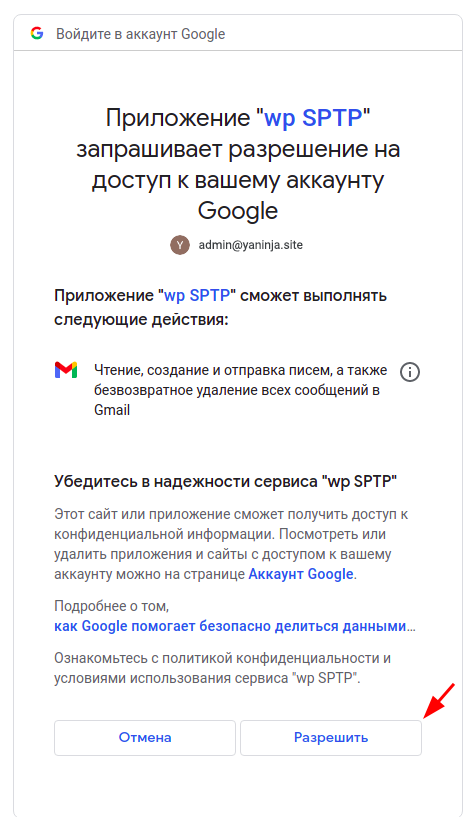Click the Разрешить button

pos(331,738)
